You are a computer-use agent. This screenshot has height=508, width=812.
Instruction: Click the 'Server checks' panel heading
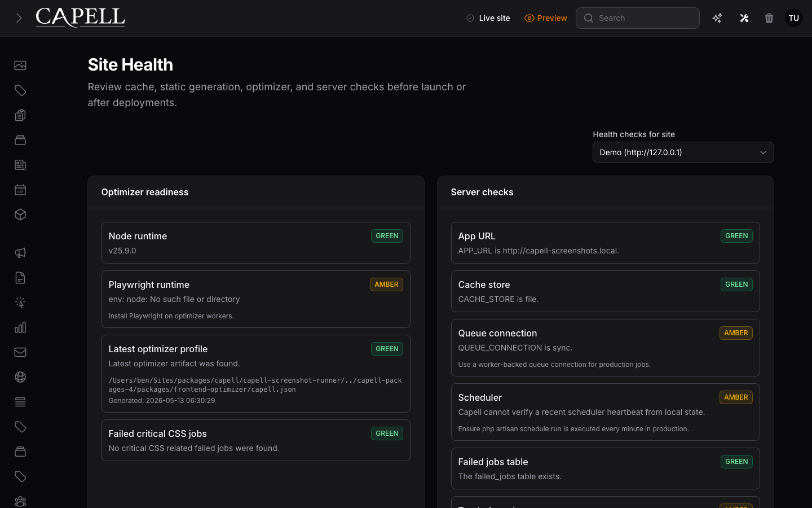point(482,192)
